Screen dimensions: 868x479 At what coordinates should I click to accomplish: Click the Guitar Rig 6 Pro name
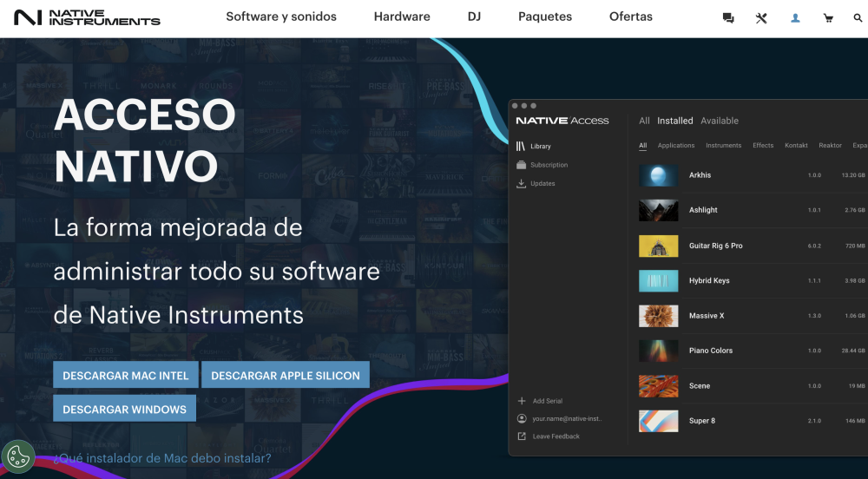coord(716,246)
